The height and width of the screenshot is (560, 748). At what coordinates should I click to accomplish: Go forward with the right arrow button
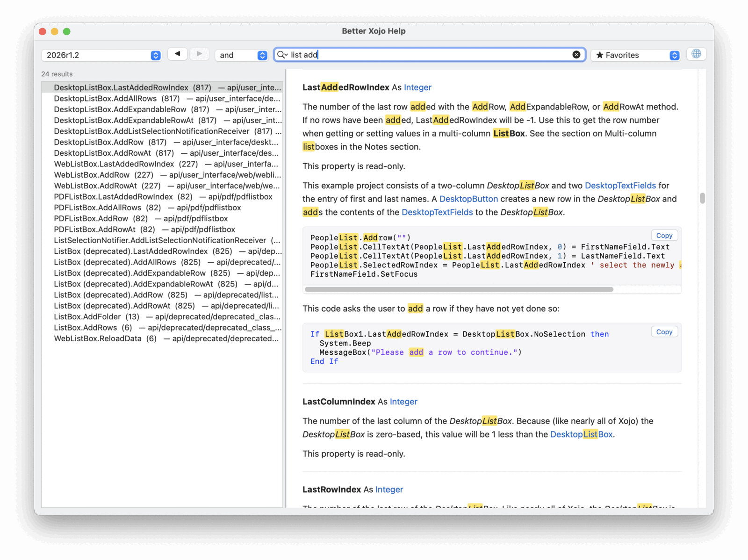(x=199, y=54)
